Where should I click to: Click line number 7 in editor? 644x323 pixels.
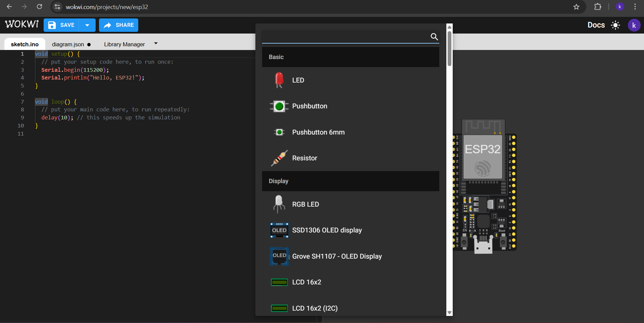click(x=22, y=102)
